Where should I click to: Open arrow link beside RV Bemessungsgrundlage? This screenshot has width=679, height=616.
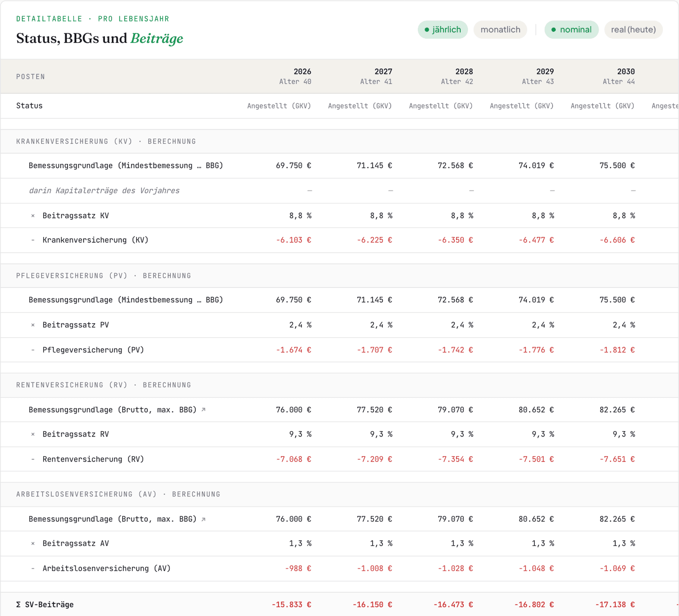pos(204,410)
